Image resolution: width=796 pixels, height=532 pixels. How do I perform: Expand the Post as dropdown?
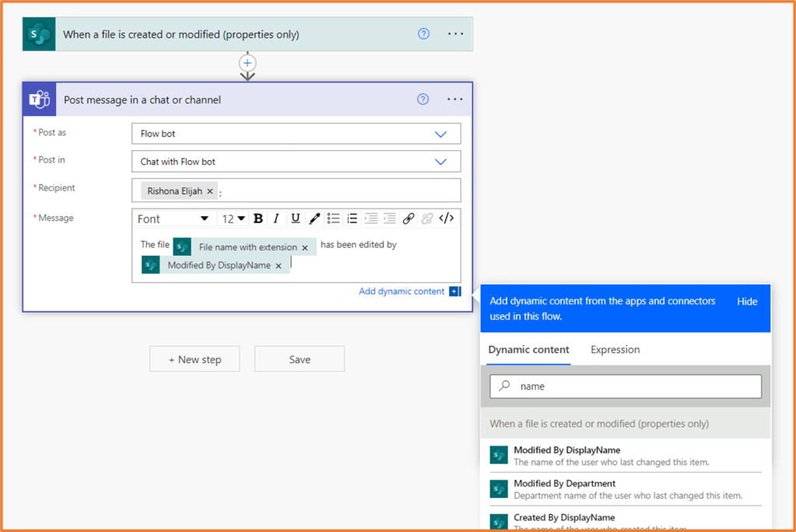pyautogui.click(x=440, y=134)
